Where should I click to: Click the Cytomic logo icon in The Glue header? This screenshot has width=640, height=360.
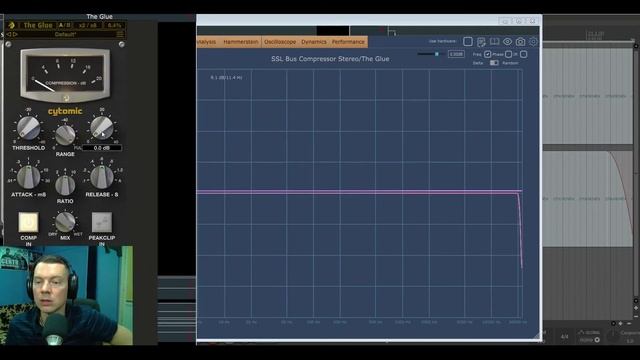[11, 25]
